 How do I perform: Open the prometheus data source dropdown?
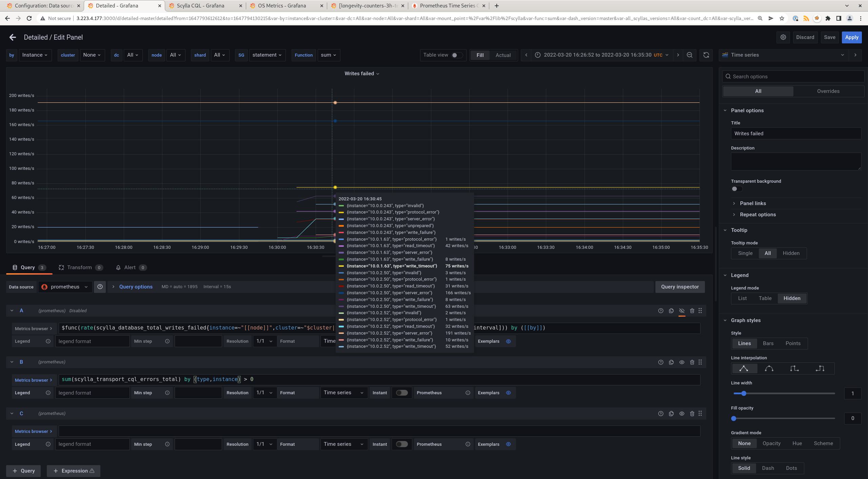coord(65,287)
